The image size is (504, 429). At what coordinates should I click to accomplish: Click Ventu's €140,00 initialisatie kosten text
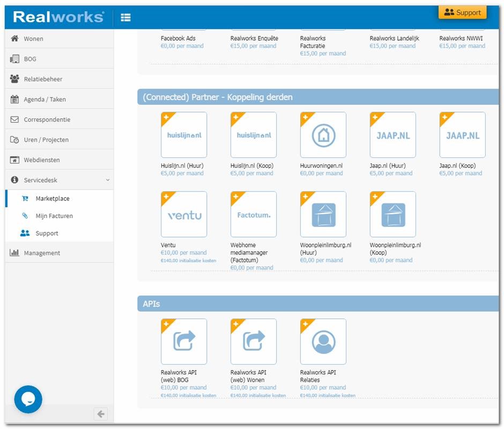[188, 260]
